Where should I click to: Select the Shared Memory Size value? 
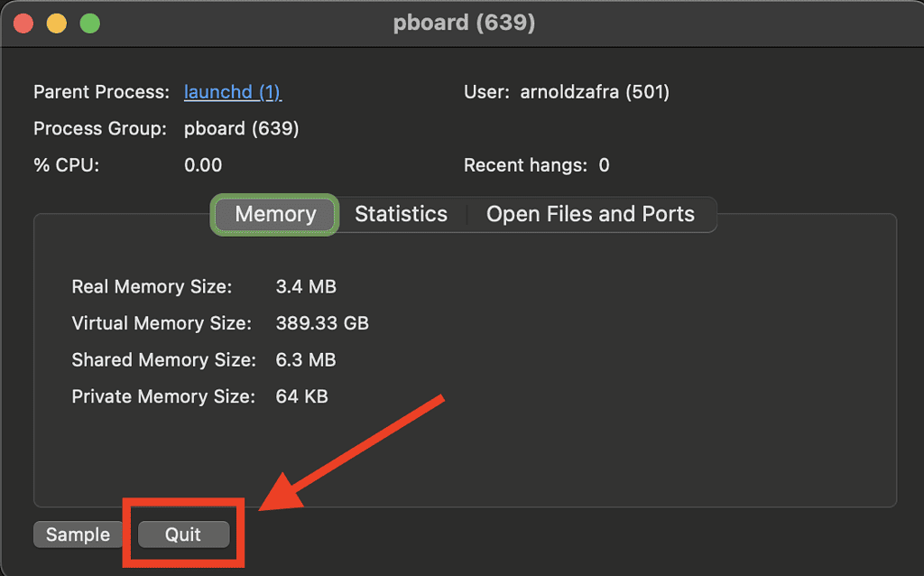pos(306,359)
